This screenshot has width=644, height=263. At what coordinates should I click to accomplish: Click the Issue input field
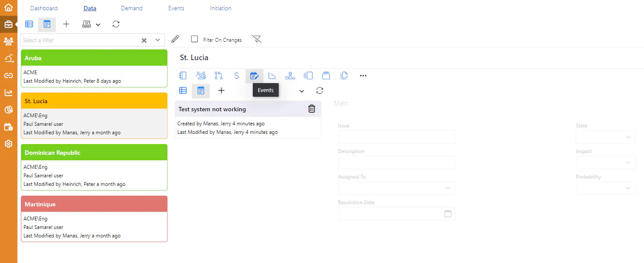click(396, 137)
